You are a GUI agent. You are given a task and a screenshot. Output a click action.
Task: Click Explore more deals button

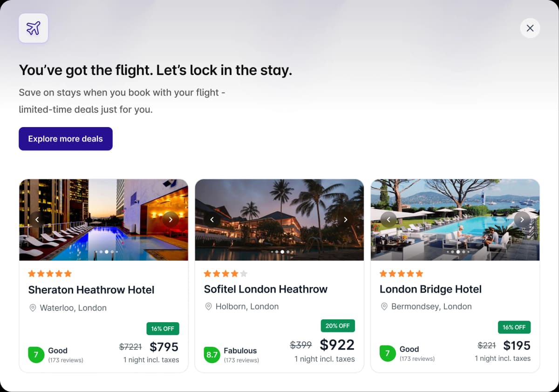(65, 139)
